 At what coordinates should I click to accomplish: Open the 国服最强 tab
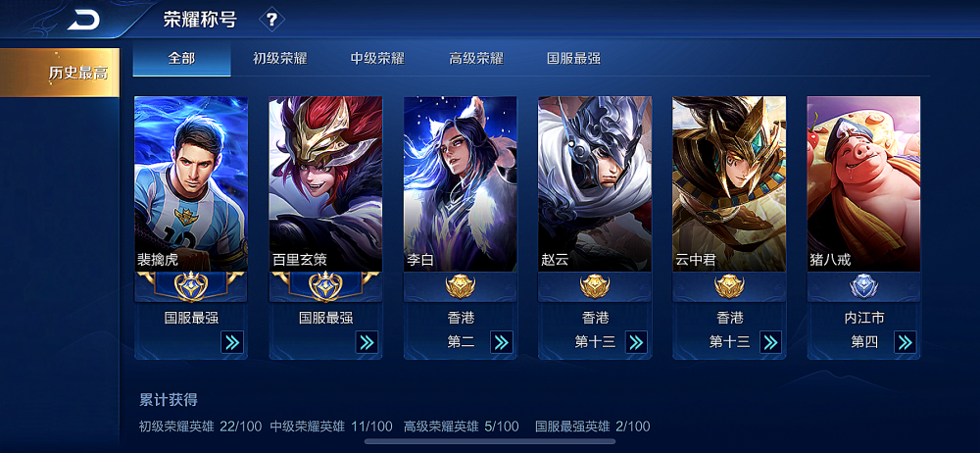point(573,59)
